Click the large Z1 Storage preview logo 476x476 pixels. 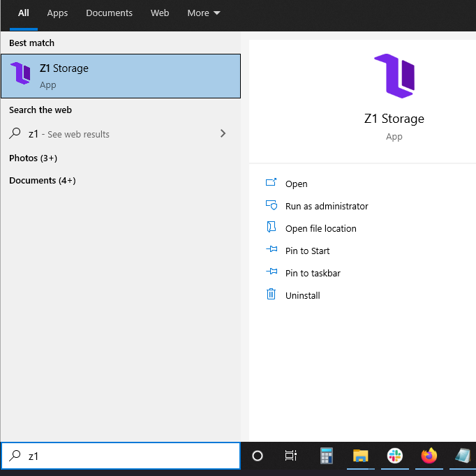click(x=394, y=76)
